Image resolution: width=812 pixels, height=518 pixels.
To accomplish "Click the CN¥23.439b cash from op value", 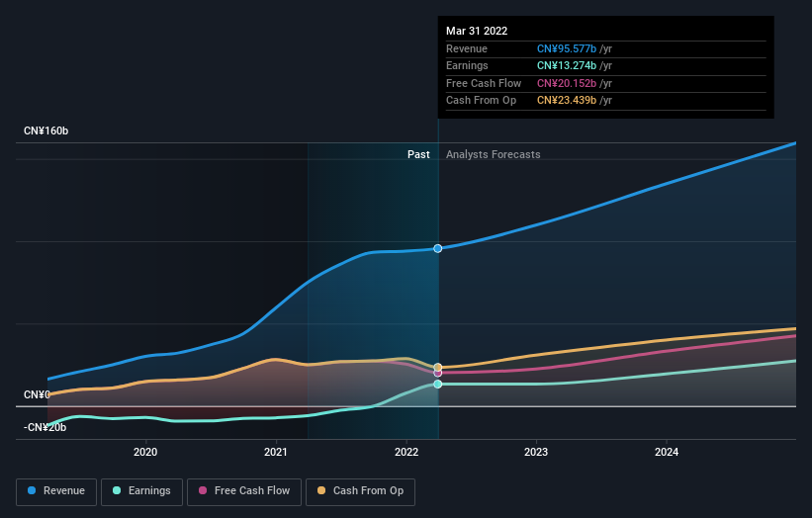I will point(567,101).
